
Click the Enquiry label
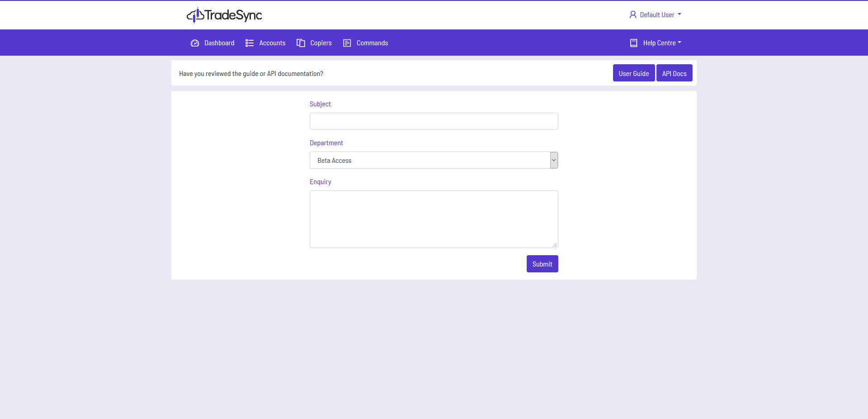coord(321,182)
